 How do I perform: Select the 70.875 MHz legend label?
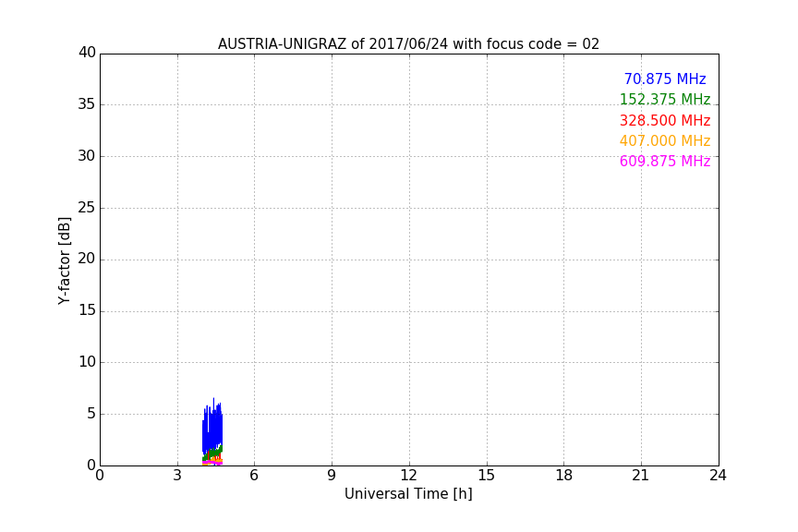(665, 79)
